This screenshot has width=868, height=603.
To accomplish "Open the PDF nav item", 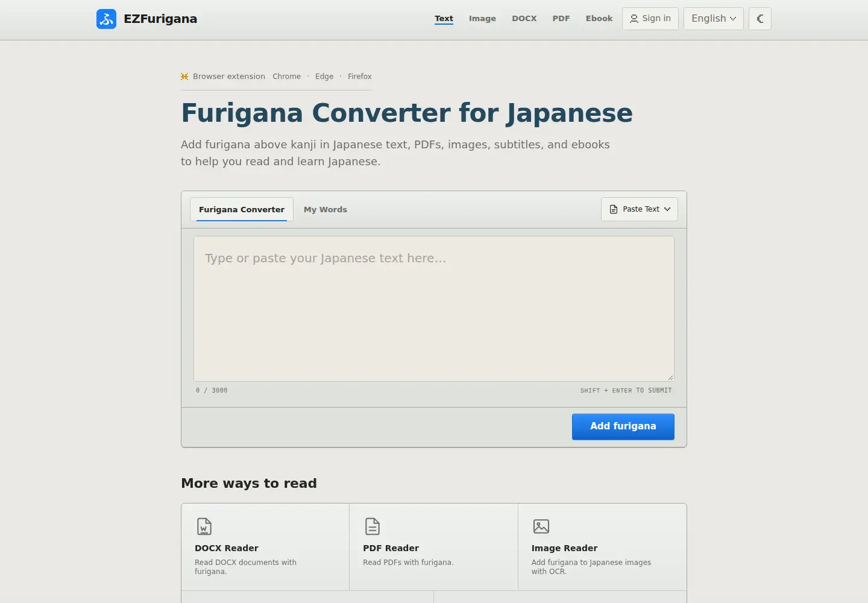I will [x=561, y=19].
